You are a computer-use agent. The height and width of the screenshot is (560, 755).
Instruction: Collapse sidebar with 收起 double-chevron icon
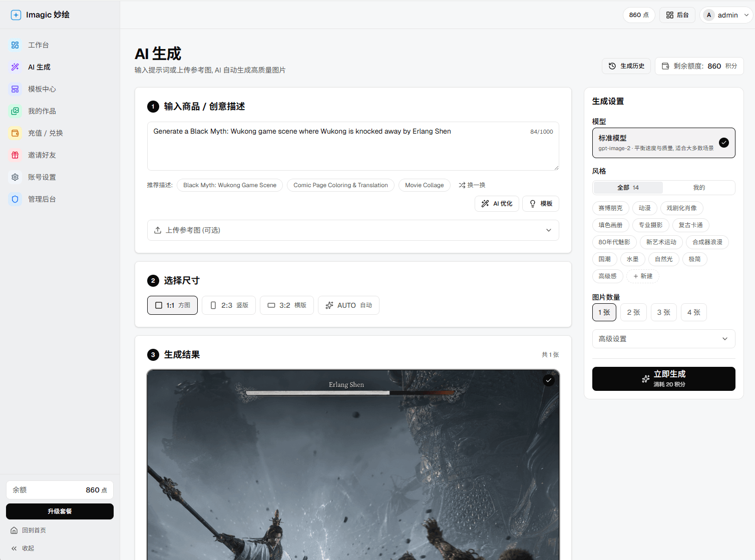(x=14, y=548)
